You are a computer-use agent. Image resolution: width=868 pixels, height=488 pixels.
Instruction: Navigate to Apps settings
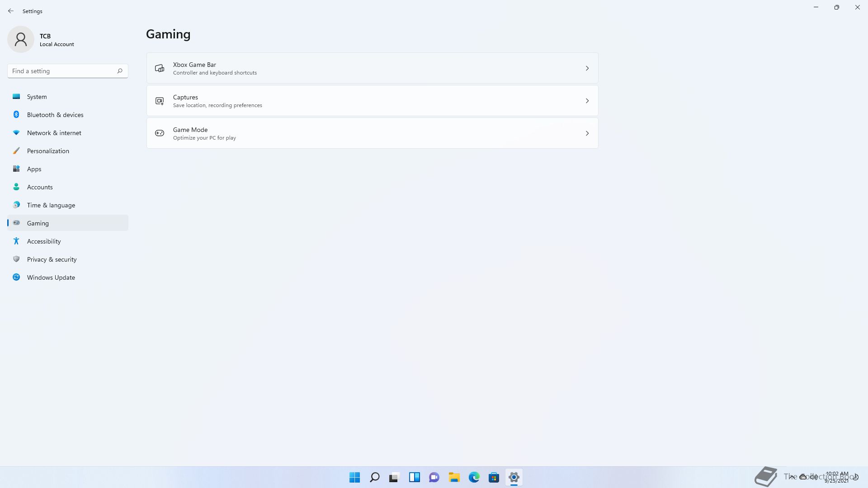[68, 169]
